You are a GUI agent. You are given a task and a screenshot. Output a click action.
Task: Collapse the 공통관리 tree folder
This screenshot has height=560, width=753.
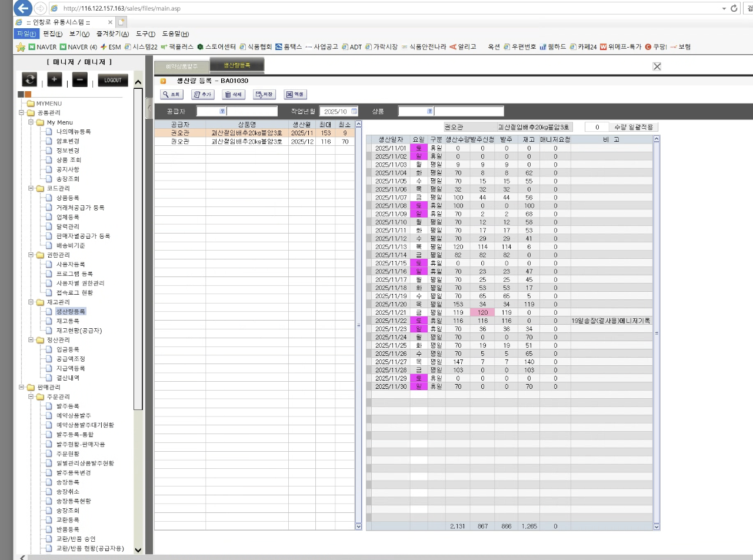click(x=22, y=113)
